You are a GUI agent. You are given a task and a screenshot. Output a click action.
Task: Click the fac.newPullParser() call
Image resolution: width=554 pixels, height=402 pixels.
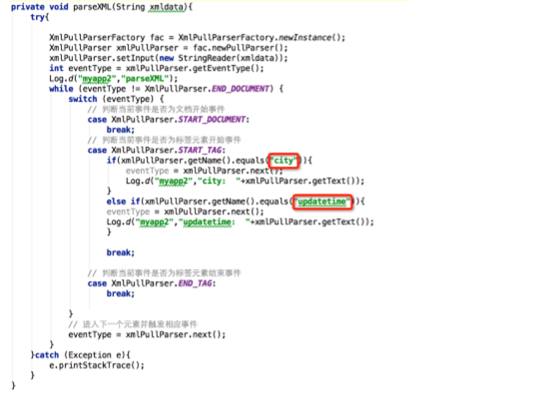coord(238,48)
